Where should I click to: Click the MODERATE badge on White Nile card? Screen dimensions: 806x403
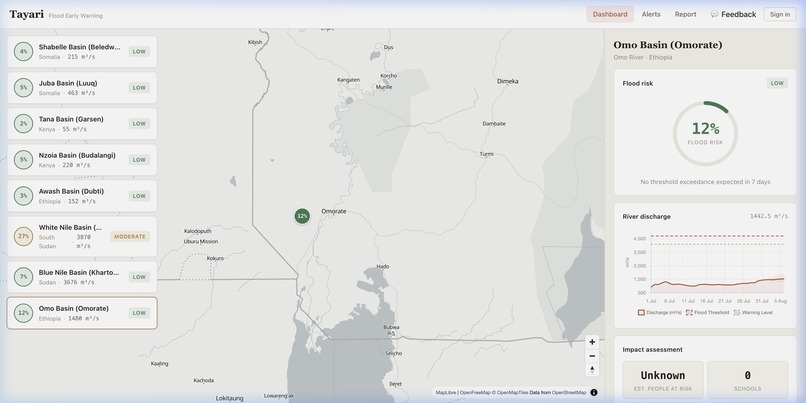pyautogui.click(x=130, y=236)
